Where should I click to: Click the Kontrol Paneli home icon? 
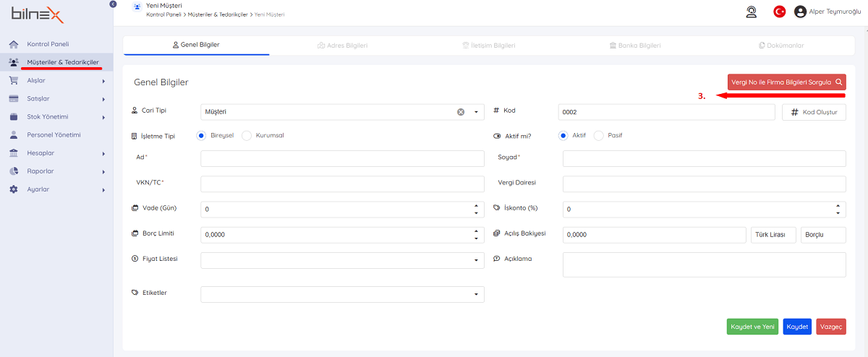tap(13, 44)
